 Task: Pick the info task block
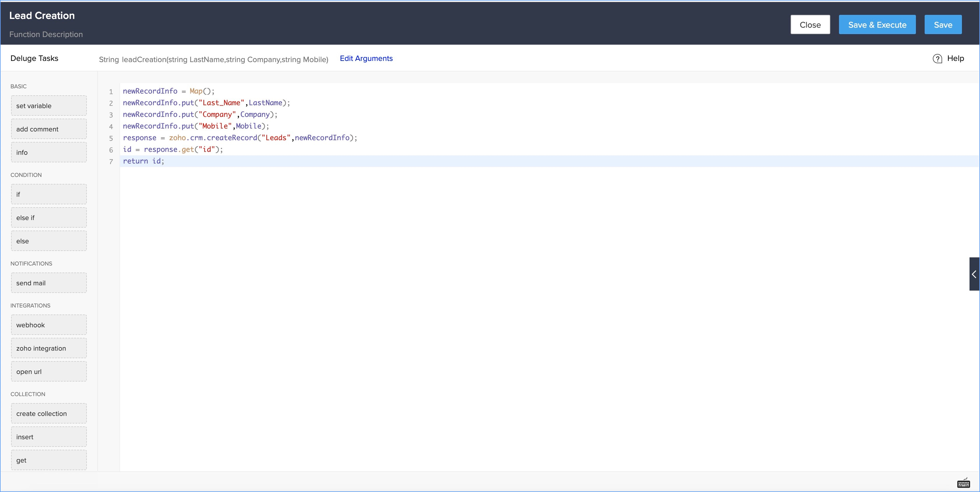(x=49, y=152)
